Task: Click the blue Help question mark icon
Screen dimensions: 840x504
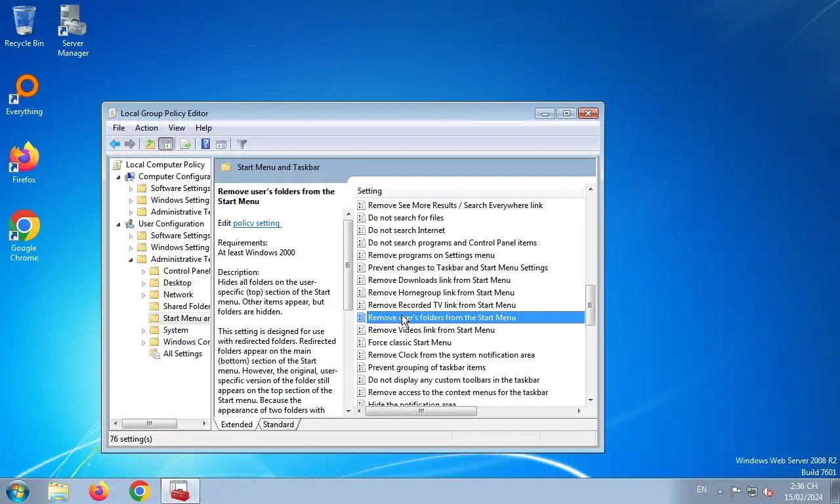Action: tap(205, 144)
